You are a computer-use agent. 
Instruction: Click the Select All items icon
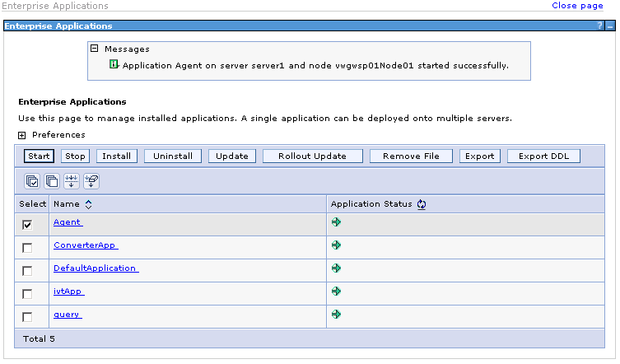32,180
